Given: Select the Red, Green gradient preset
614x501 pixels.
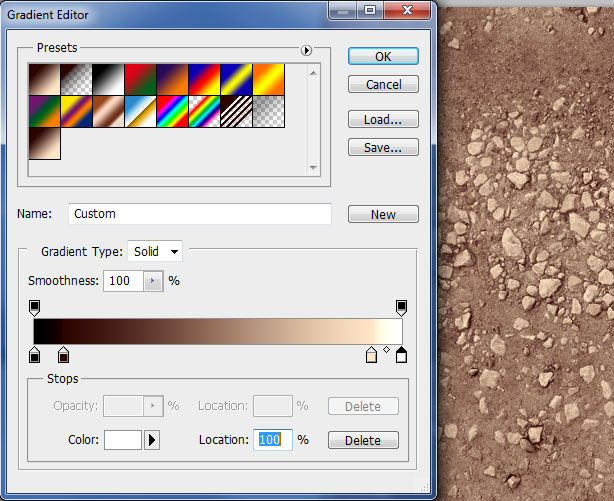Looking at the screenshot, I should 141,79.
